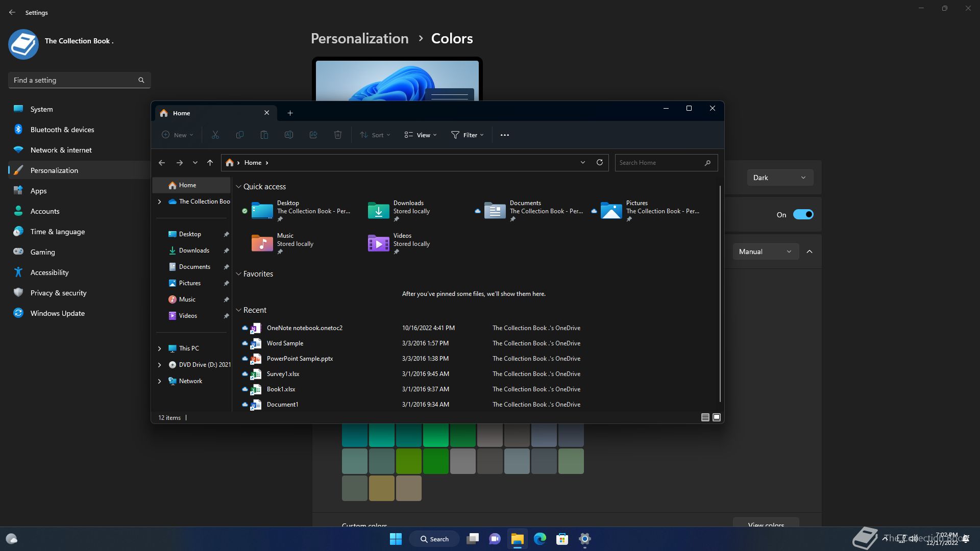Go forward in File Explorer navigation
Screen dimensions: 980x551
[179, 162]
